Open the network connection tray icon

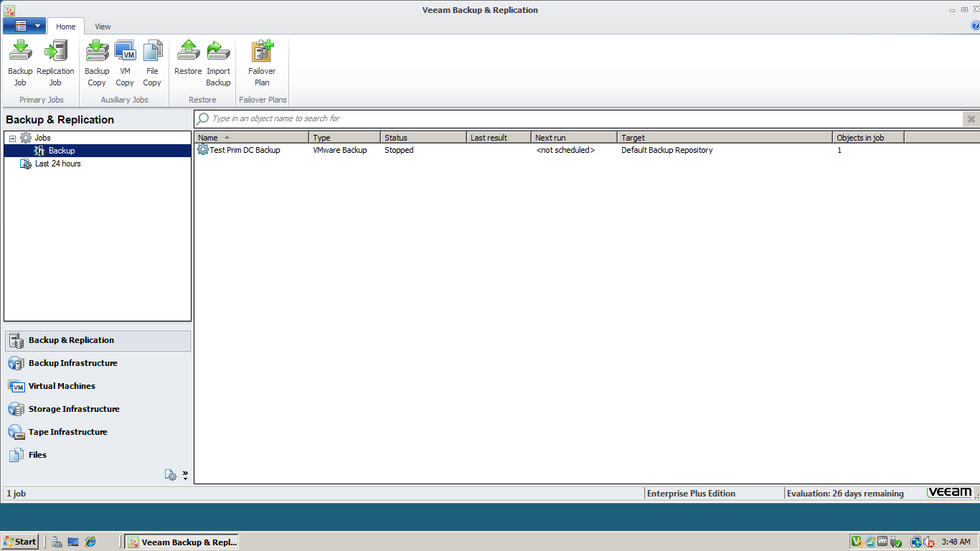915,542
